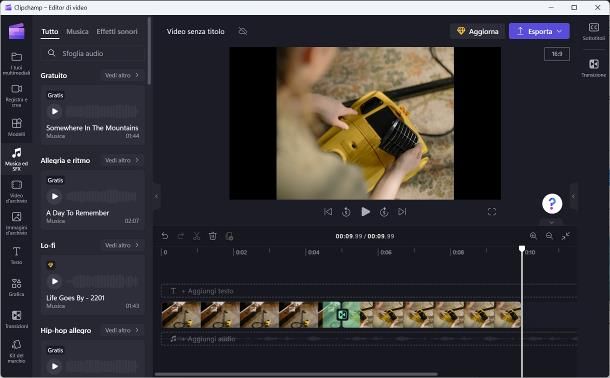The width and height of the screenshot is (610, 378).
Task: Click the video preview canvas
Action: 365,123
